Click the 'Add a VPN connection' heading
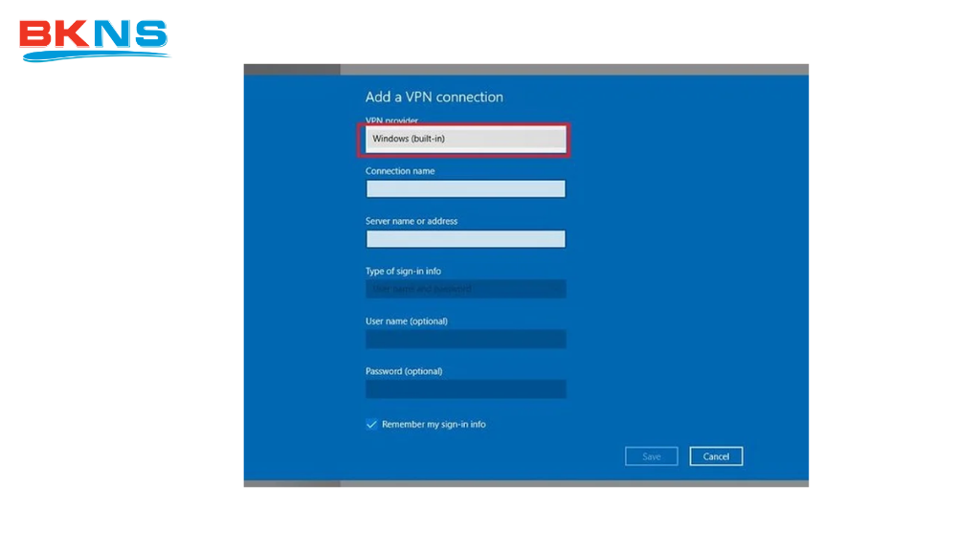 (434, 98)
